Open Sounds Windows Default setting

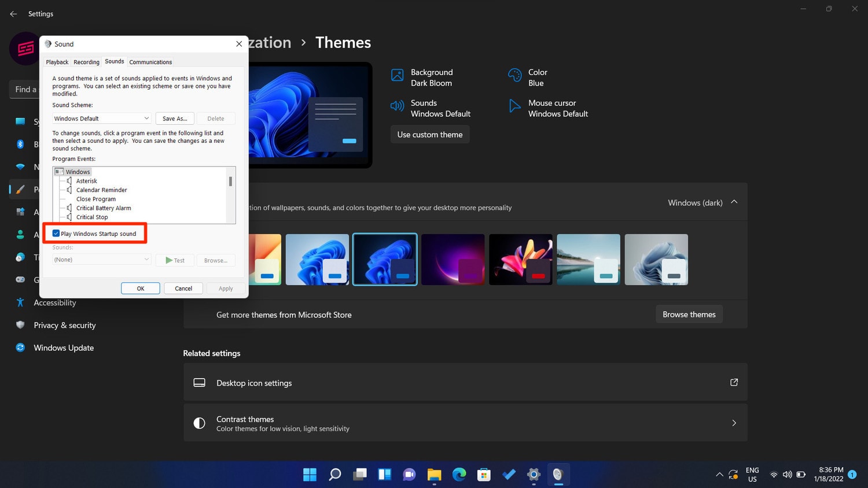(x=431, y=108)
